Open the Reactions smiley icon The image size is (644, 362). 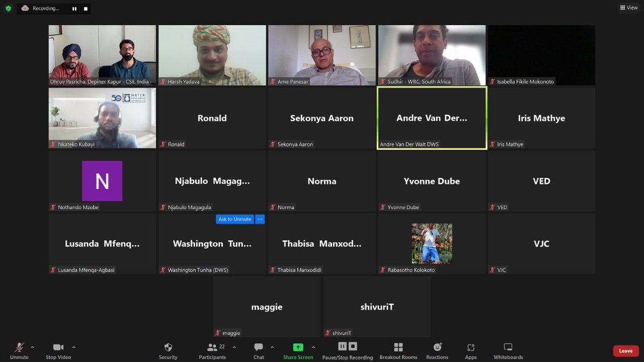coord(437,348)
